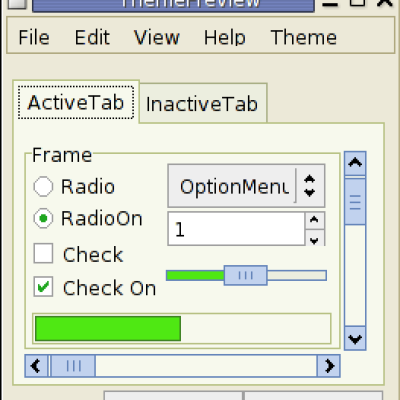400x400 pixels.
Task: Click the green horizontal slider handle
Action: 246,275
